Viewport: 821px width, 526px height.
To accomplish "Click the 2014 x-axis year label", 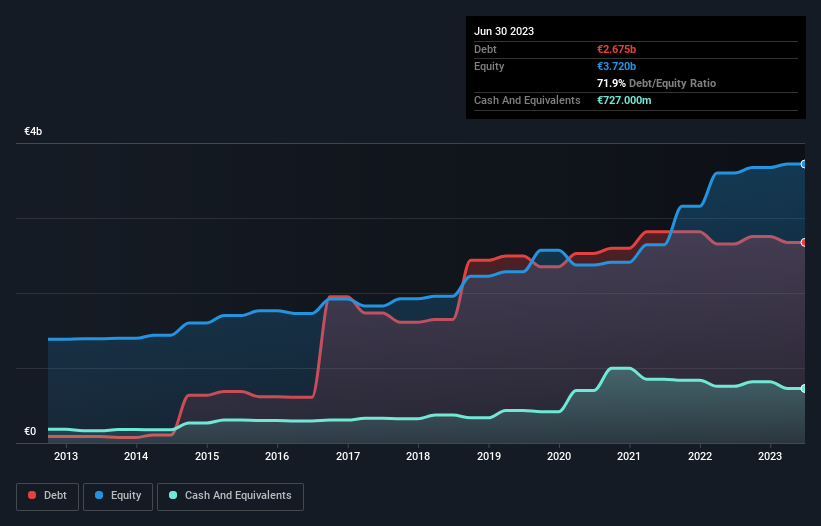I will (x=136, y=456).
